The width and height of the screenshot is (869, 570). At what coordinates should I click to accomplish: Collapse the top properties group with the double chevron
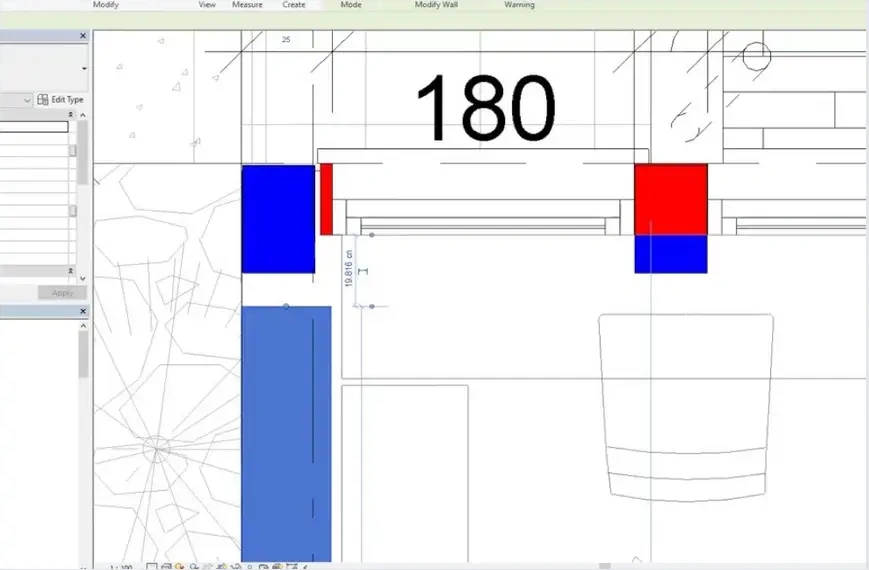coord(70,115)
